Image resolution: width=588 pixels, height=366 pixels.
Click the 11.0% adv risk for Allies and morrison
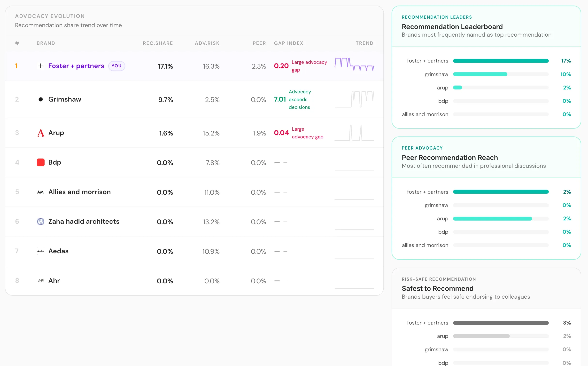[212, 192]
